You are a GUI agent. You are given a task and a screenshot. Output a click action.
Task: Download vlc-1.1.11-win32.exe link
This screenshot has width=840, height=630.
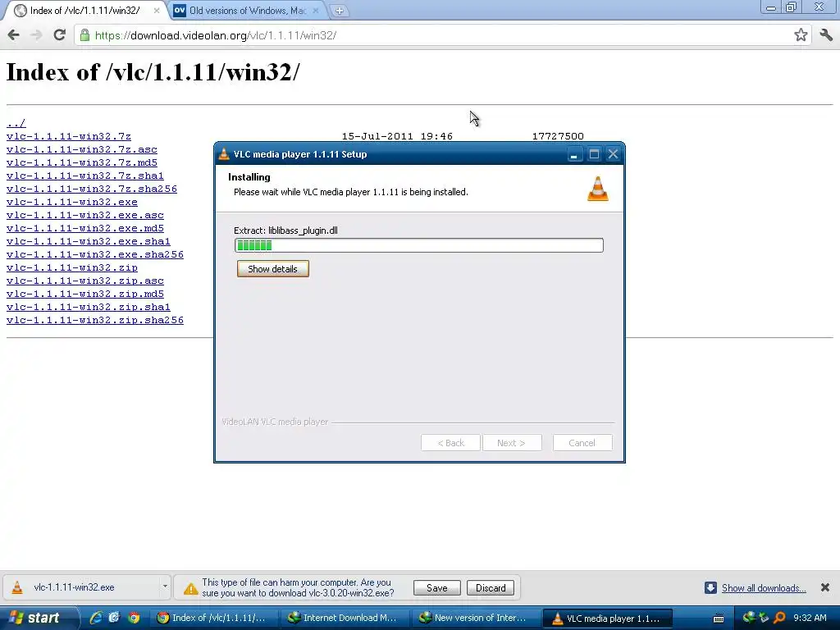72,202
